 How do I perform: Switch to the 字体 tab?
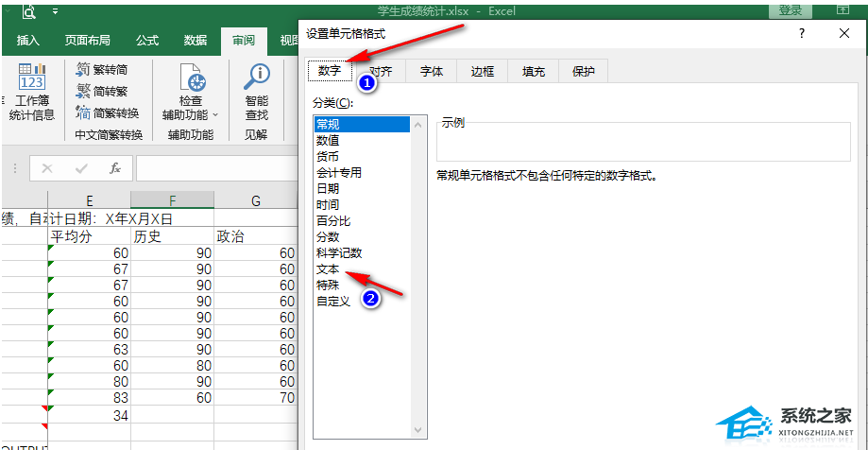click(432, 71)
